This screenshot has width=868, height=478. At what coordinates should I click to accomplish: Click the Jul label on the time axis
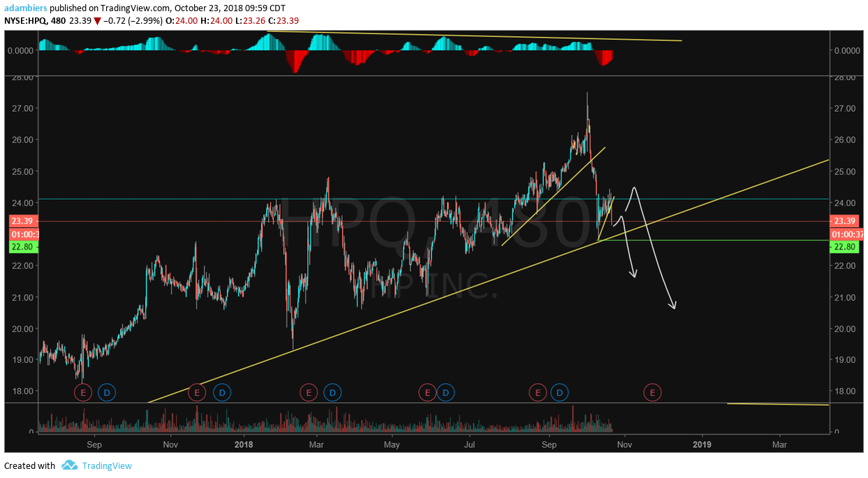(470, 444)
